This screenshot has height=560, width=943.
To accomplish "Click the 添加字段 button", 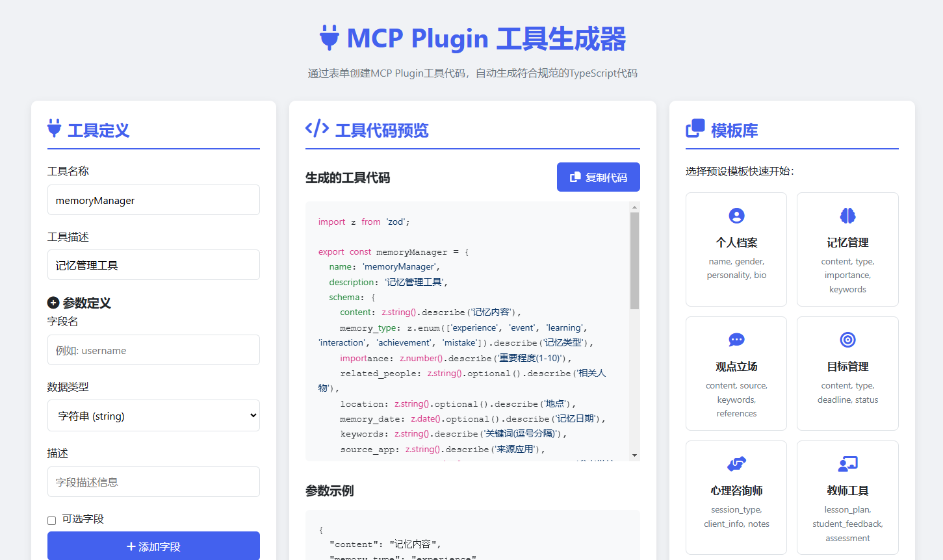I will pos(153,545).
